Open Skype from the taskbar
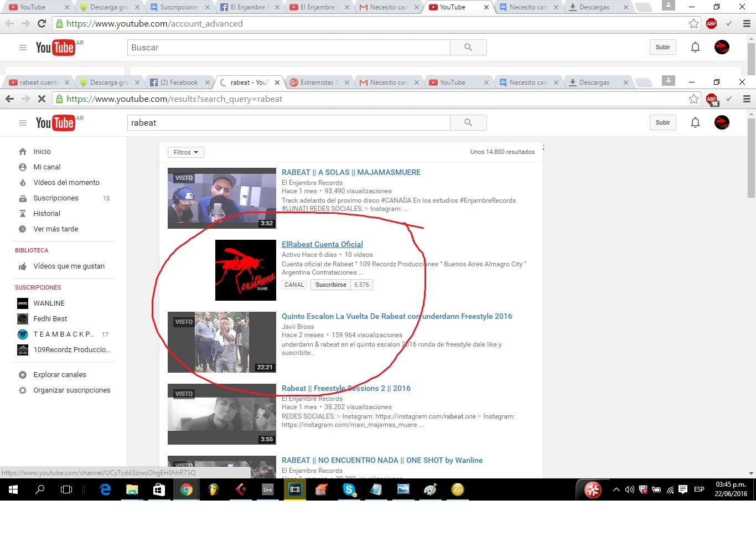Viewport: 756px width, 536px height. (x=349, y=489)
